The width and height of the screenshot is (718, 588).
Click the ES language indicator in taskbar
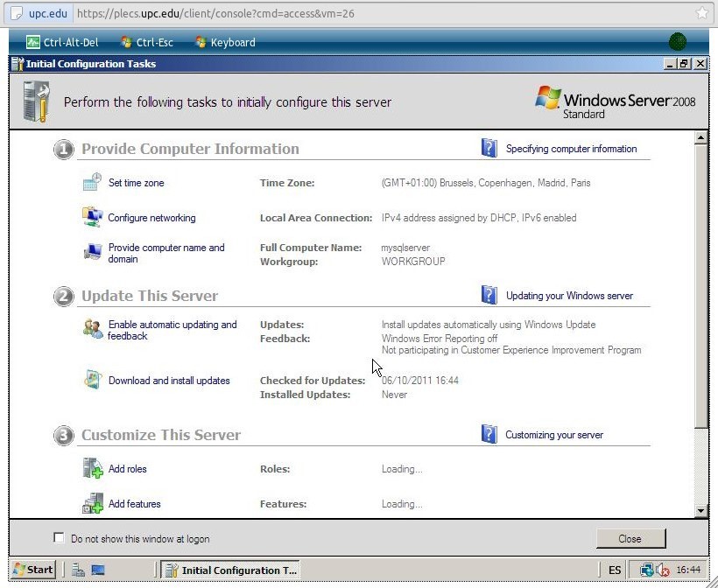tap(615, 570)
